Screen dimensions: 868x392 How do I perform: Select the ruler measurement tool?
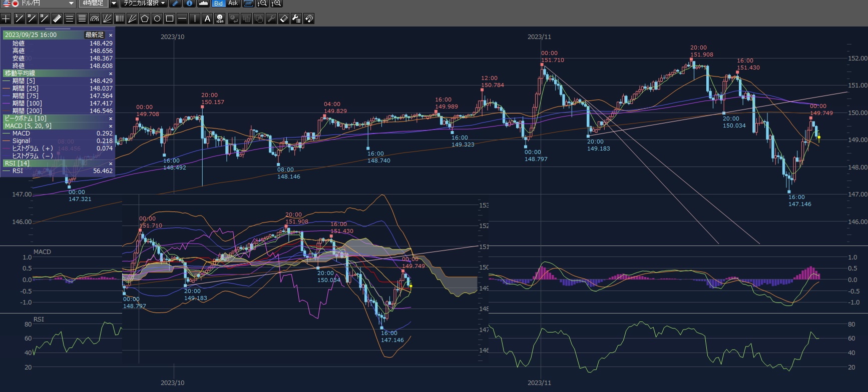coord(57,19)
